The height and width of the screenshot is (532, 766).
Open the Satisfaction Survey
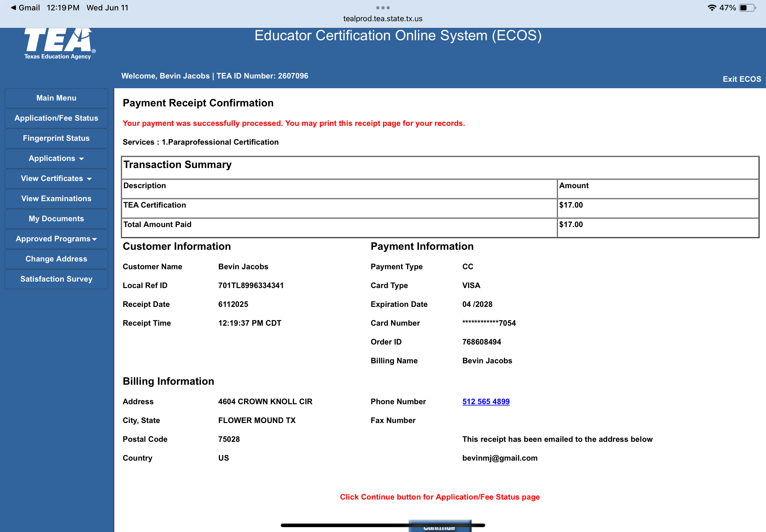56,279
